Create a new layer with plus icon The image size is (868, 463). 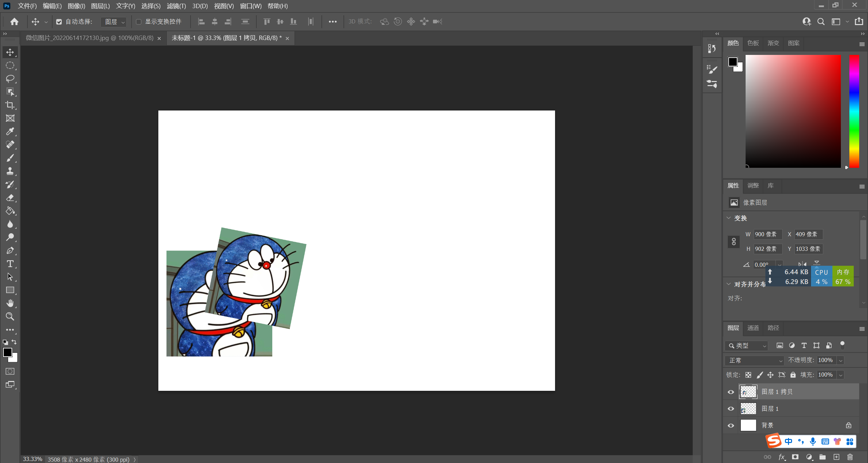836,457
